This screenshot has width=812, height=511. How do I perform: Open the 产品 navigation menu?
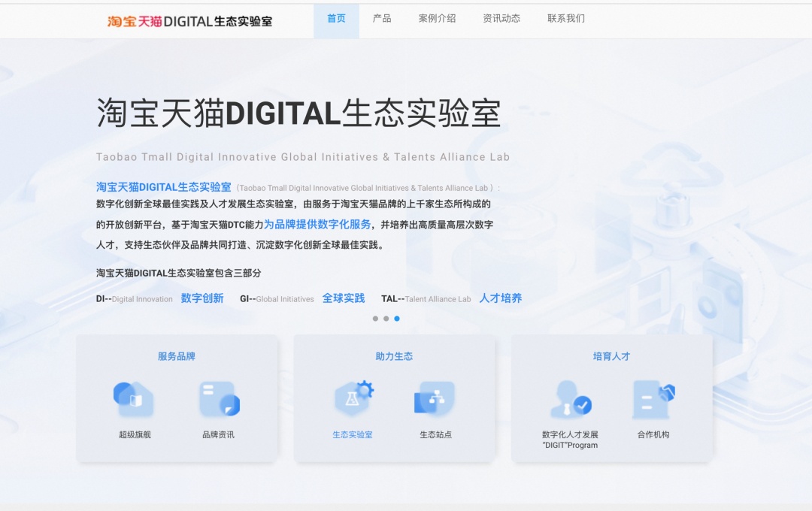(382, 19)
